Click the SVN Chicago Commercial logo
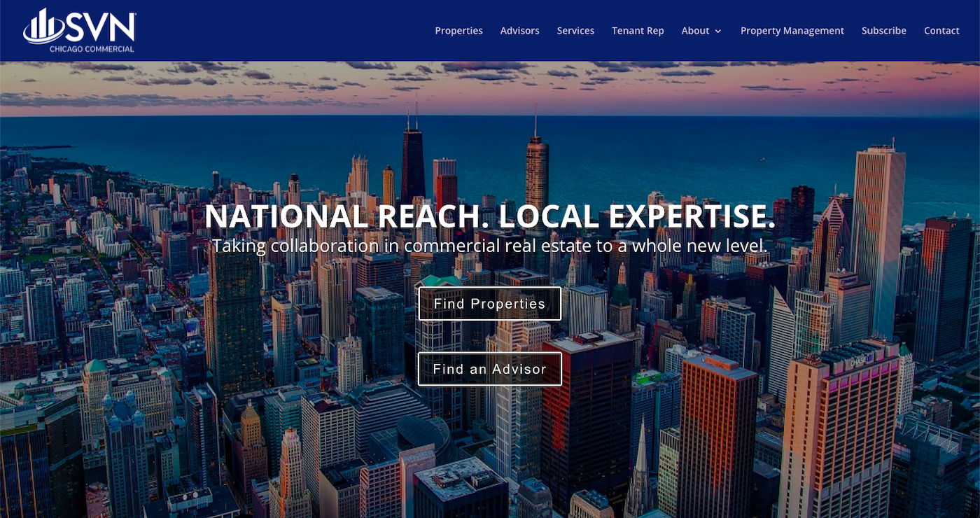Viewport: 980px width, 518px height. pos(79,30)
